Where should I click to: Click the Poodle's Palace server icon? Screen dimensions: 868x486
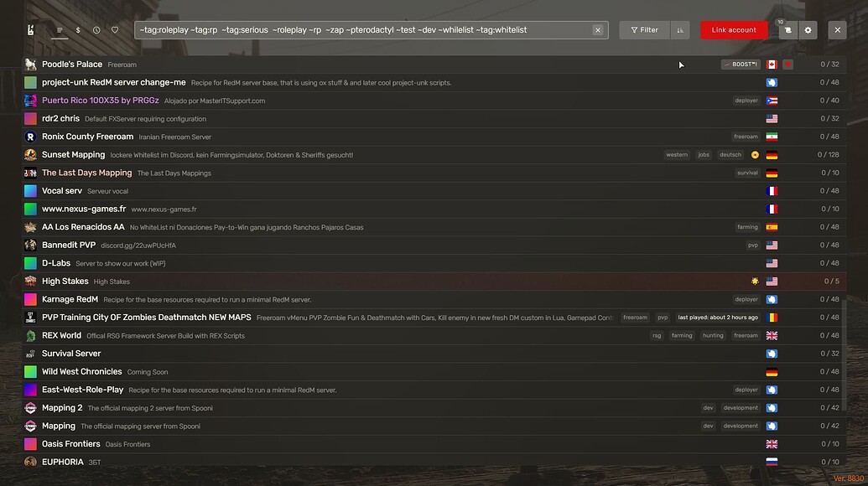[30, 65]
